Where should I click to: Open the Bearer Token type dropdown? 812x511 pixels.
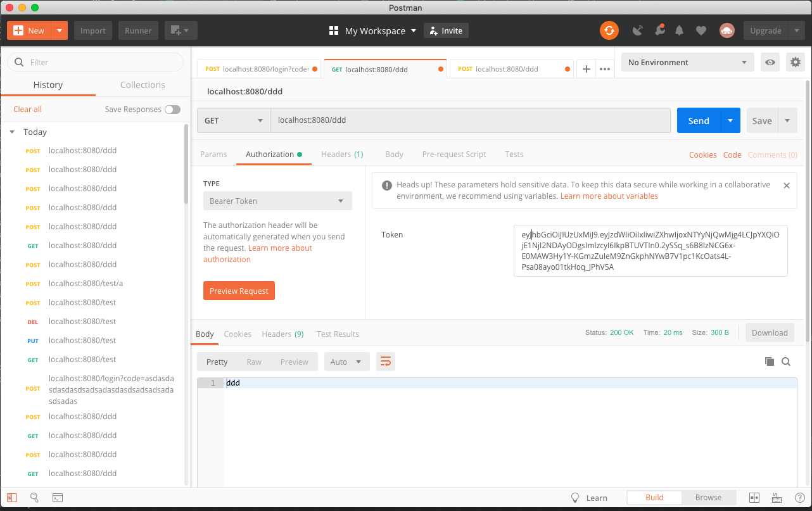277,201
